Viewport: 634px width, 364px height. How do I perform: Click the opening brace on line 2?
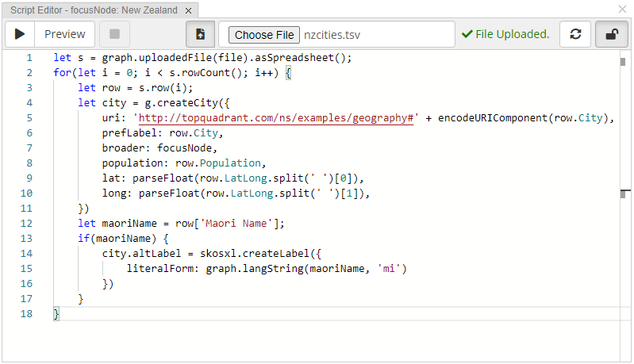click(288, 73)
